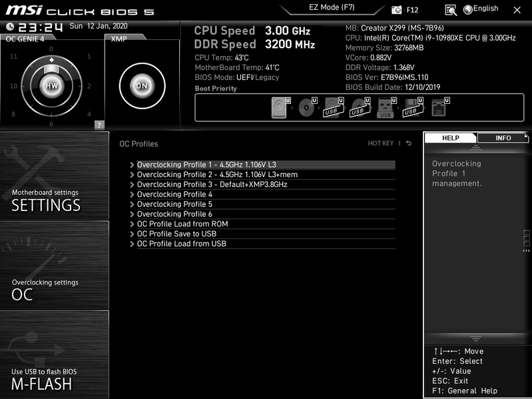Viewport: 532px width, 399px height.
Task: Click the XMP tab label
Action: pyautogui.click(x=119, y=39)
